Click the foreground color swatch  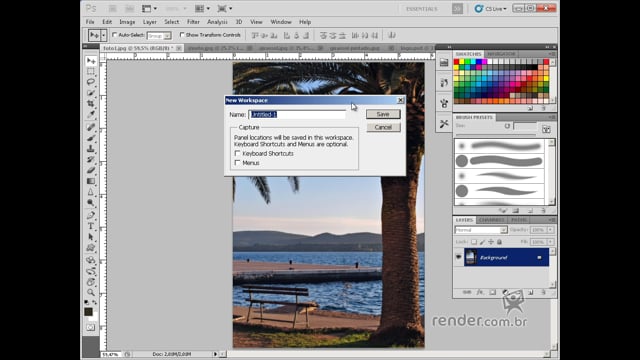pyautogui.click(x=89, y=312)
